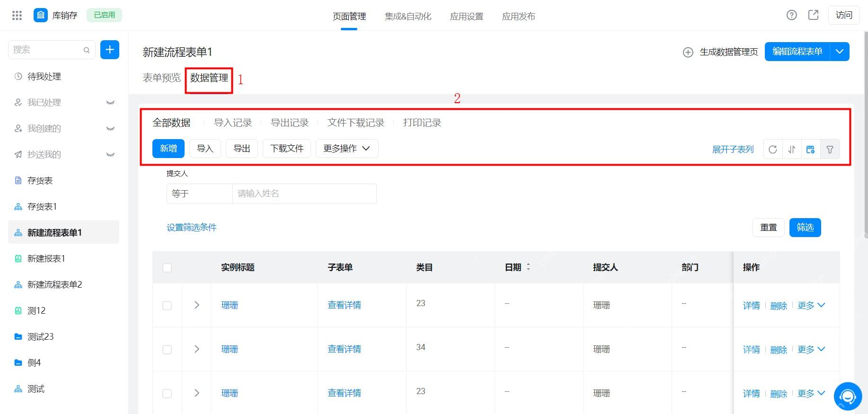Image resolution: width=868 pixels, height=414 pixels.
Task: Open 存货表1 in the sidebar
Action: point(64,207)
